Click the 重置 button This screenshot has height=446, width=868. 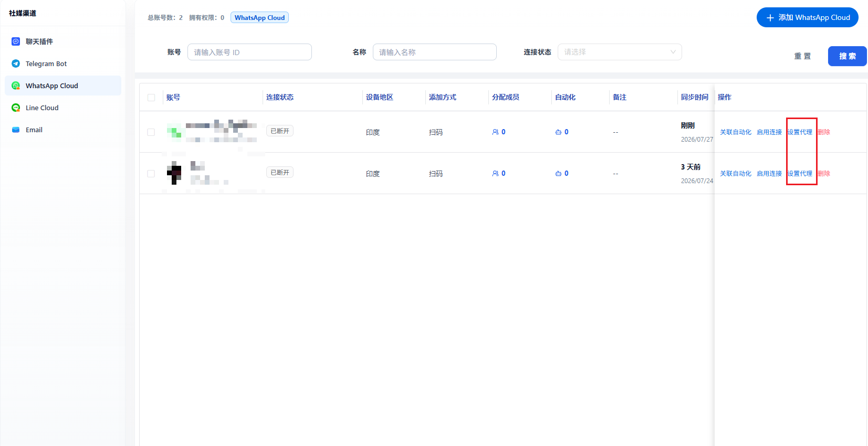[802, 56]
